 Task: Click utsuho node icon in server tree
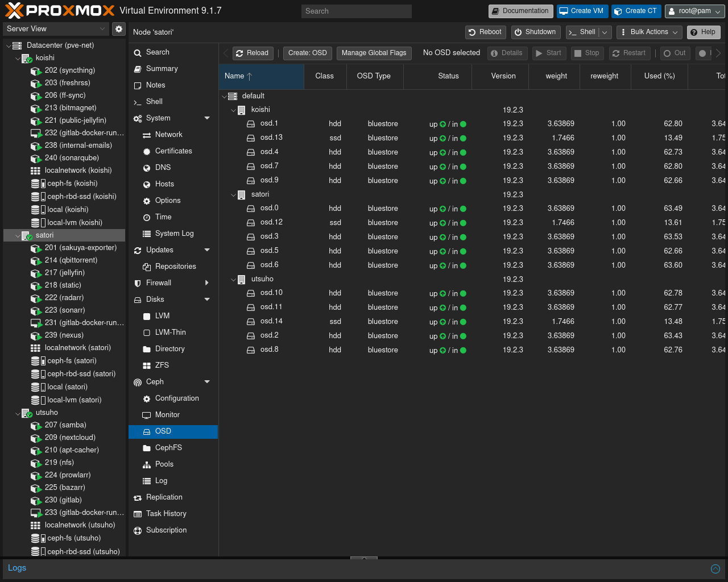tap(27, 413)
